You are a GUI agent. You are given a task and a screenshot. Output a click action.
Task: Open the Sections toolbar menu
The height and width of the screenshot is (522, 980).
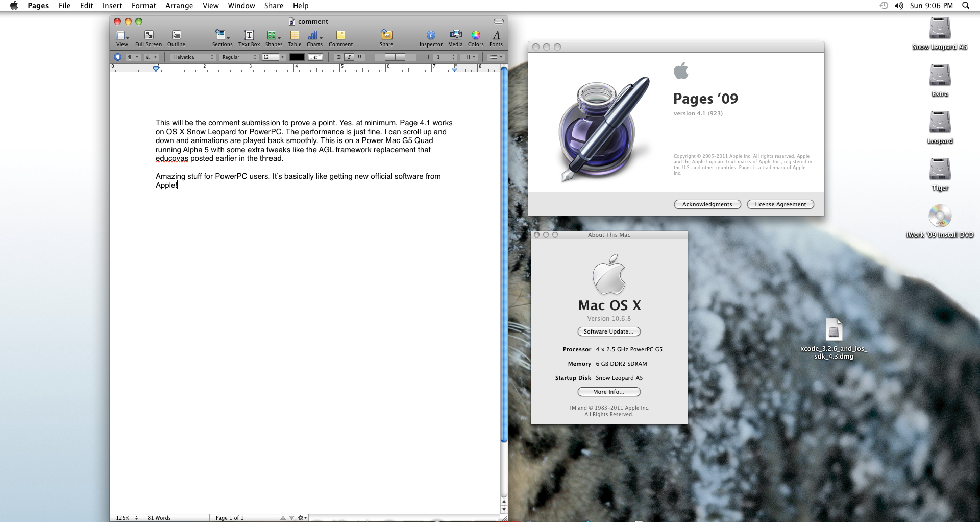coord(222,38)
